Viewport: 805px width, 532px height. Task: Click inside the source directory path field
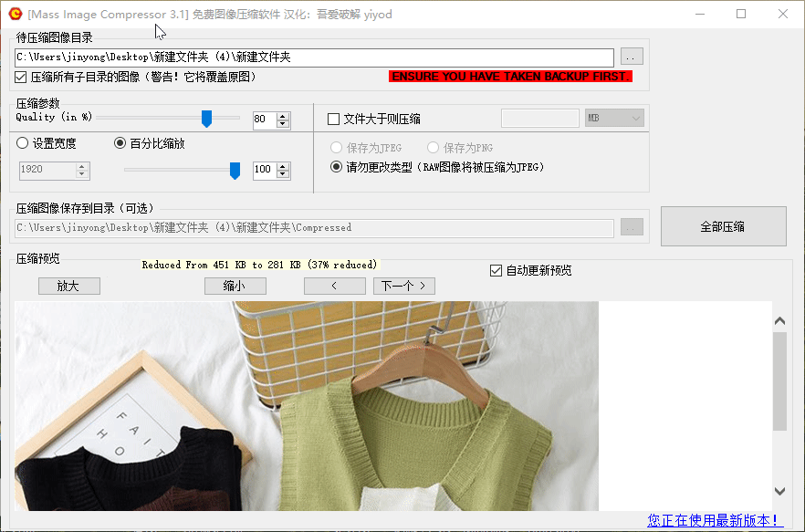point(310,56)
